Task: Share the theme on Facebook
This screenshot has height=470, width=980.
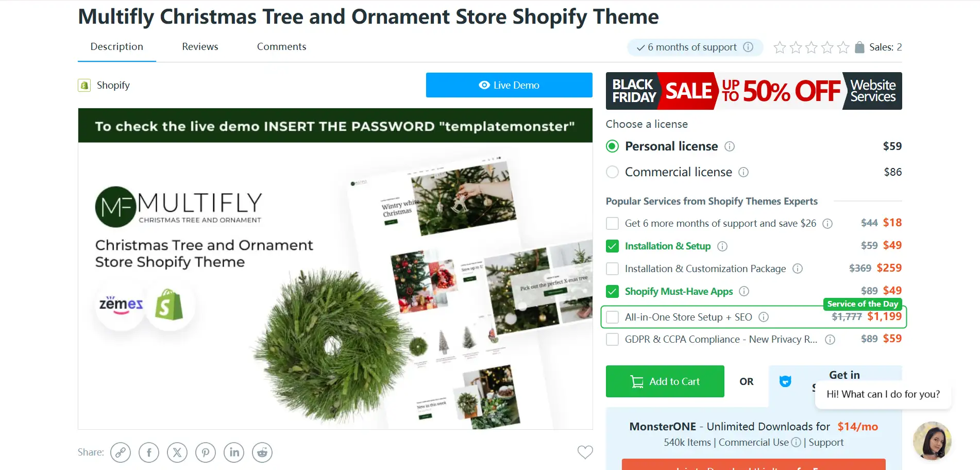Action: coord(149,452)
